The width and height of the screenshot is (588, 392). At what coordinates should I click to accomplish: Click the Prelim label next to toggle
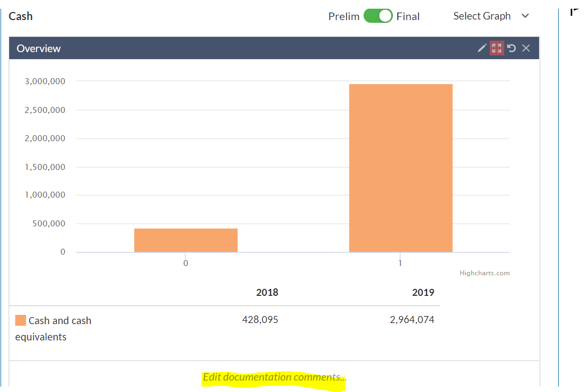344,16
